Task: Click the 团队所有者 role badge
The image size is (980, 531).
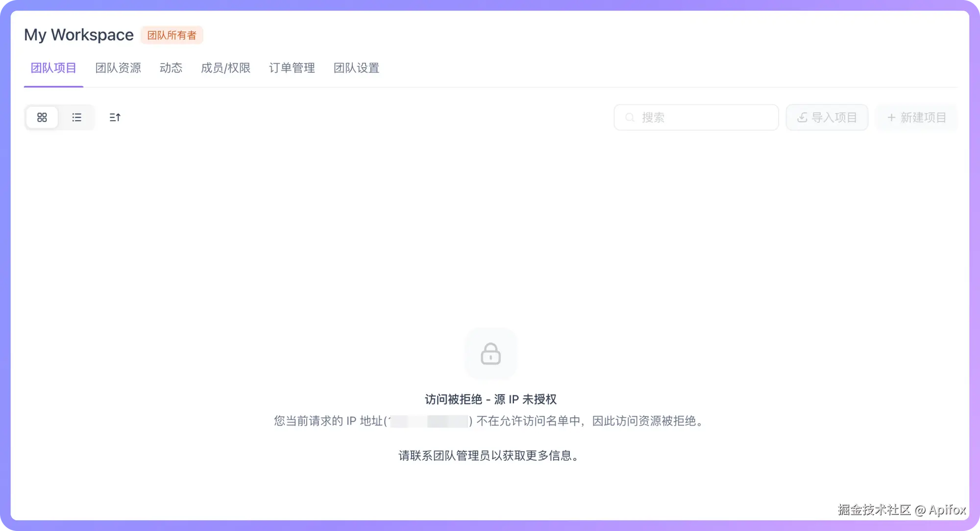Action: point(172,35)
